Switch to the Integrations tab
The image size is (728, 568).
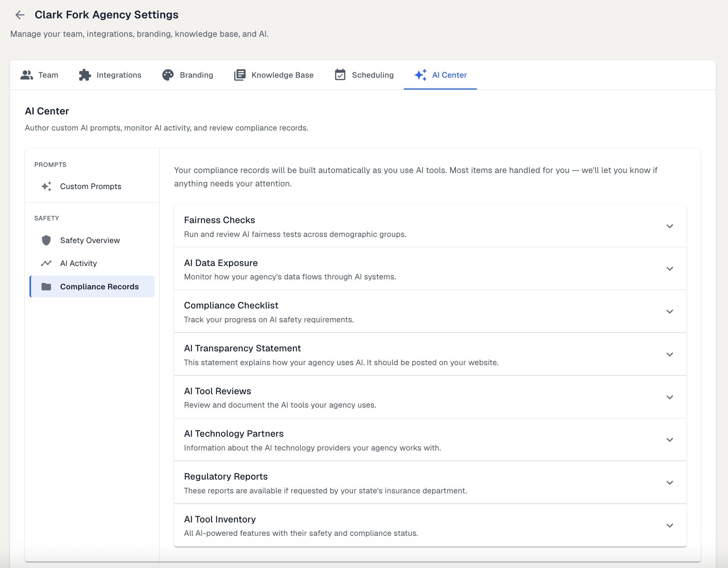[110, 75]
